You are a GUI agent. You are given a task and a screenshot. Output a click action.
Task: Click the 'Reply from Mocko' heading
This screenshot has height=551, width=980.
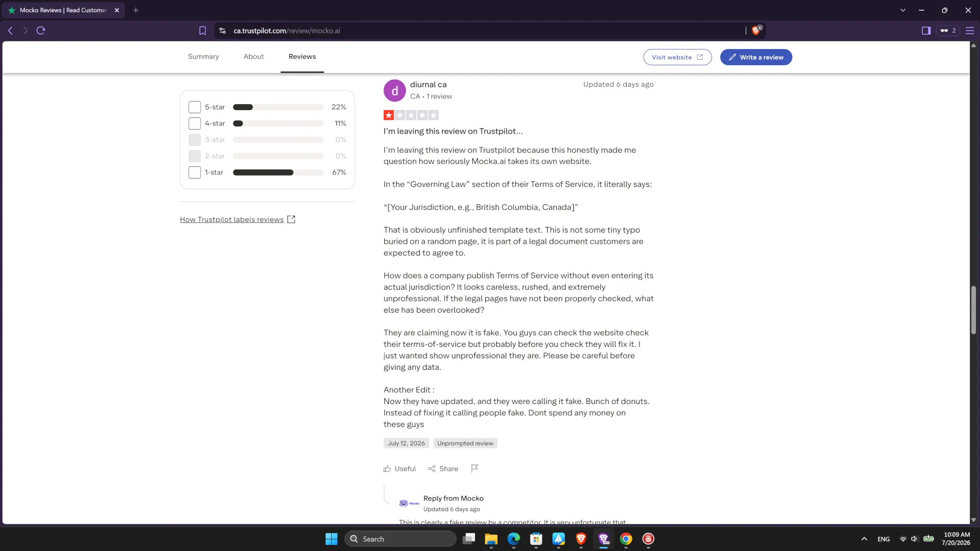pos(453,498)
